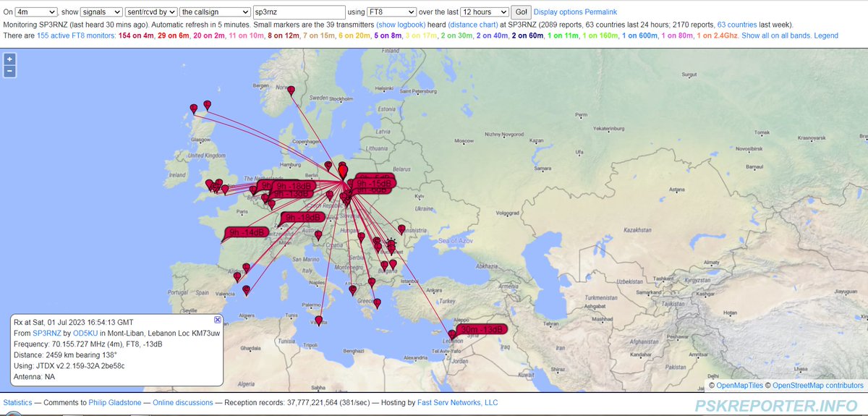Switch to '1 on 11m' band

563,35
